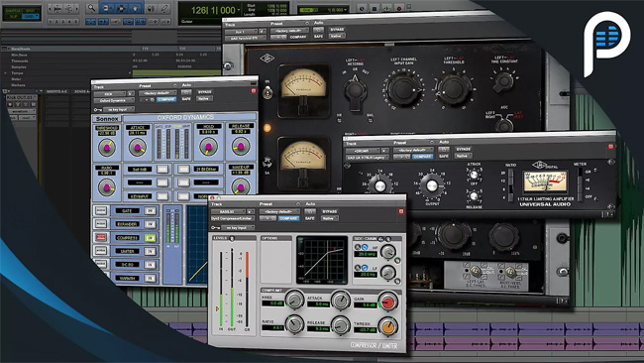Turn the Oxford Dynamics Ratio knob
Image resolution: width=644 pixels, height=363 pixels.
[x=107, y=187]
